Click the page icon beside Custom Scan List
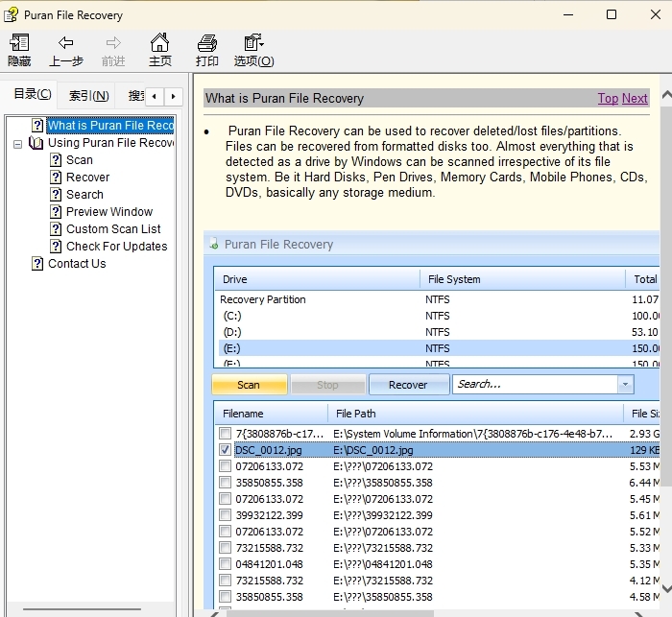The height and width of the screenshot is (617, 672). coord(56,228)
